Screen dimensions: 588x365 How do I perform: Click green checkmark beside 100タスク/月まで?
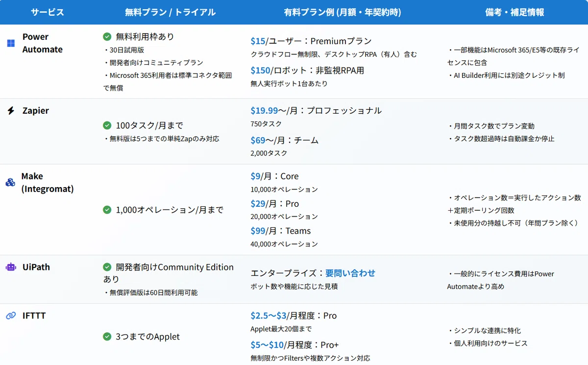(x=107, y=125)
